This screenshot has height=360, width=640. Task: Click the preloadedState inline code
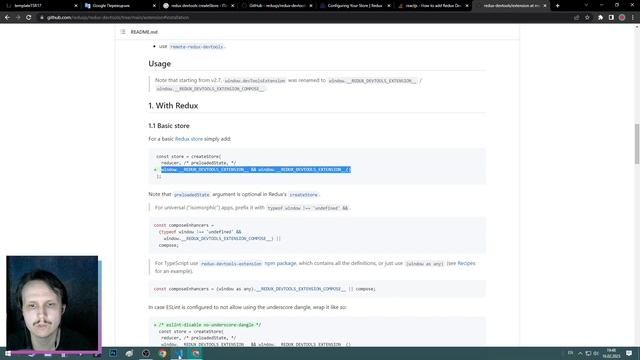tap(191, 195)
